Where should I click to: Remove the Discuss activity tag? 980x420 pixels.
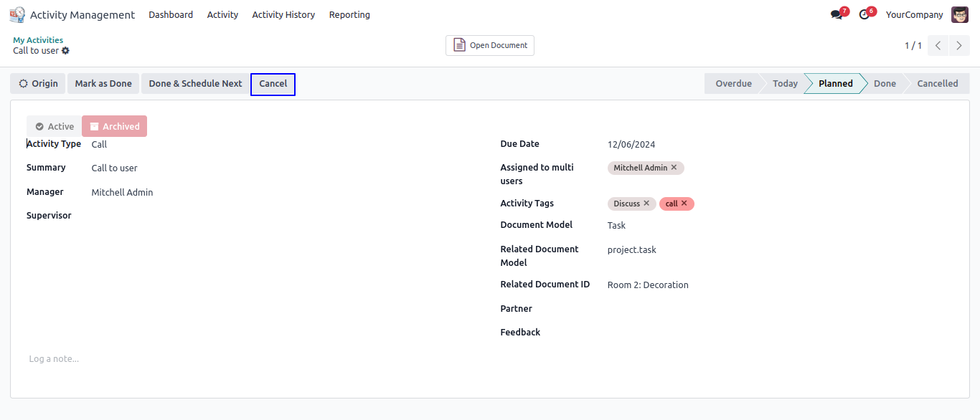[x=646, y=204]
